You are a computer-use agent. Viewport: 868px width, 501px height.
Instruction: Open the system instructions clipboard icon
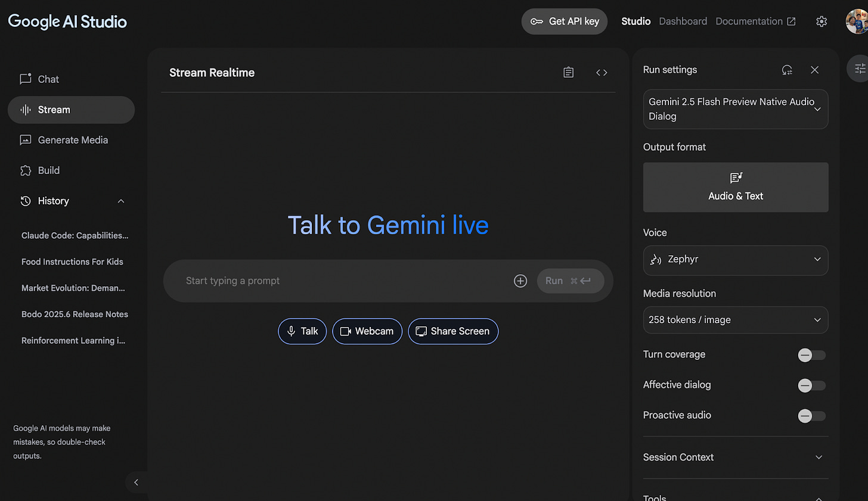569,73
